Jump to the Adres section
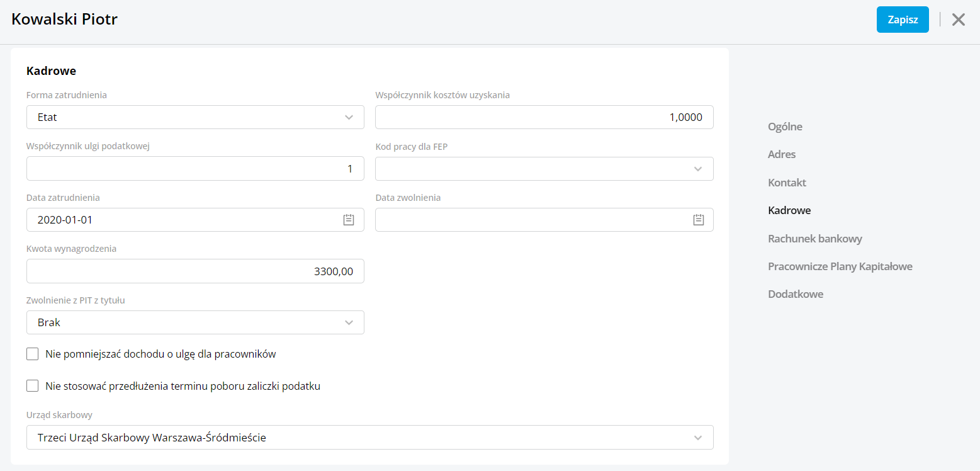The image size is (980, 471). pos(782,154)
